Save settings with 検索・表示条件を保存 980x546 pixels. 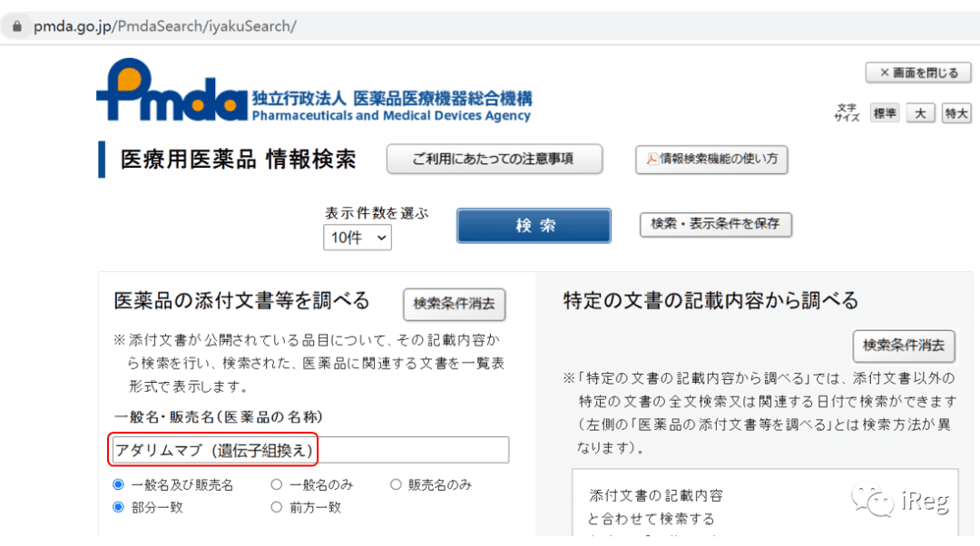point(716,224)
